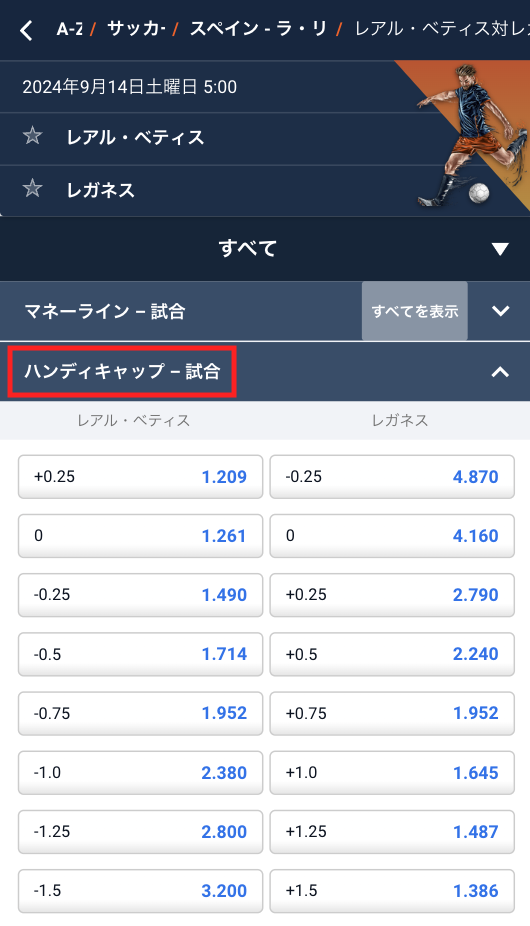Select the マネーライン – 試合 header

click(x=105, y=311)
